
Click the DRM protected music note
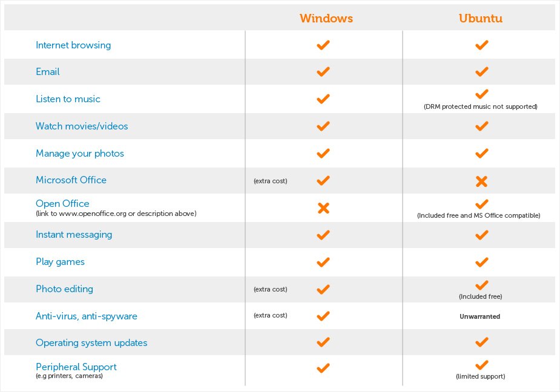point(480,106)
